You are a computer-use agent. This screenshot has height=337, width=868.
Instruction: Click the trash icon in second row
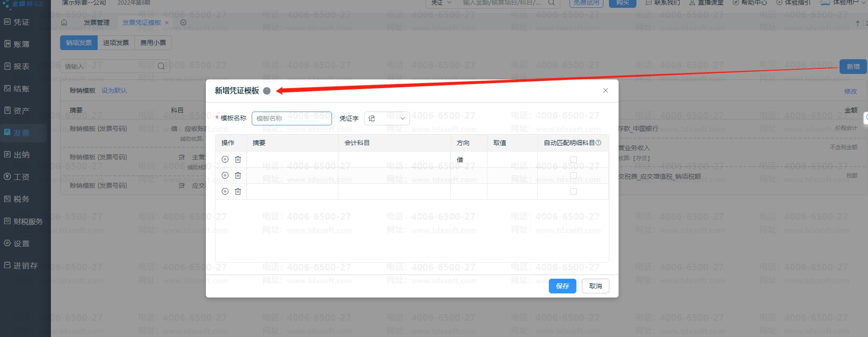(x=238, y=175)
